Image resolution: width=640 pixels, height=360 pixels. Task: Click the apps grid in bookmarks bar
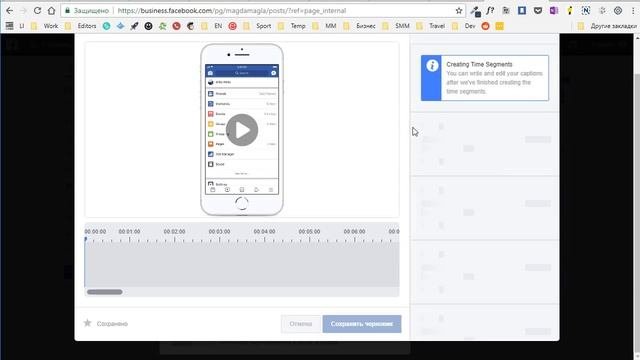tap(9, 26)
